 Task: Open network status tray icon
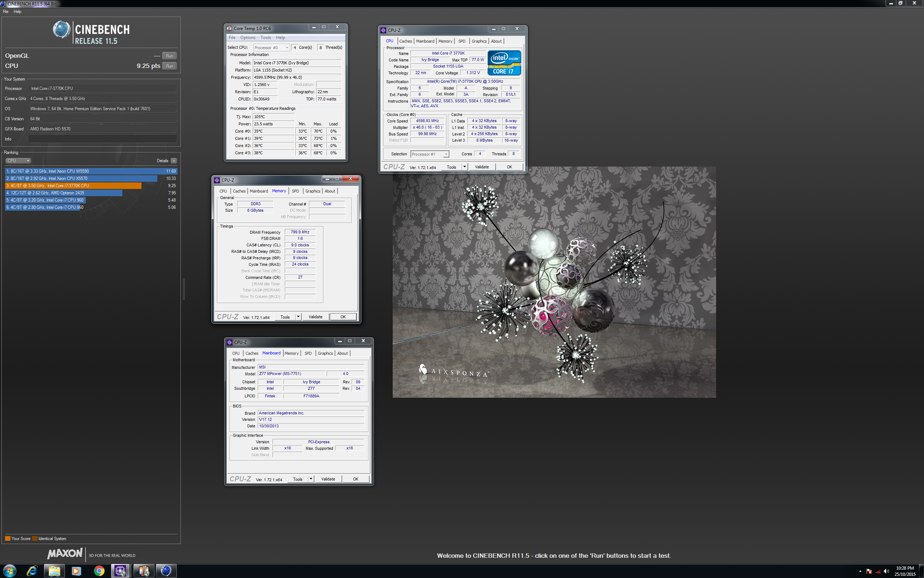878,571
